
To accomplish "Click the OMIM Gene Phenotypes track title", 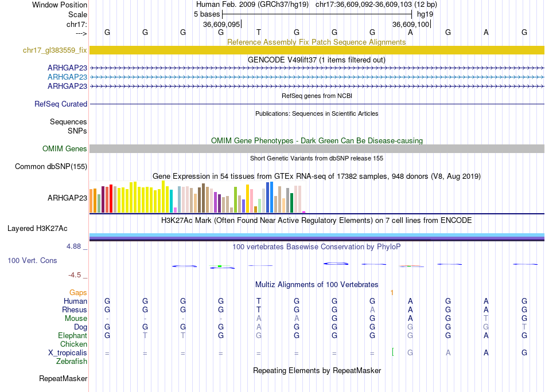I will (317, 140).
